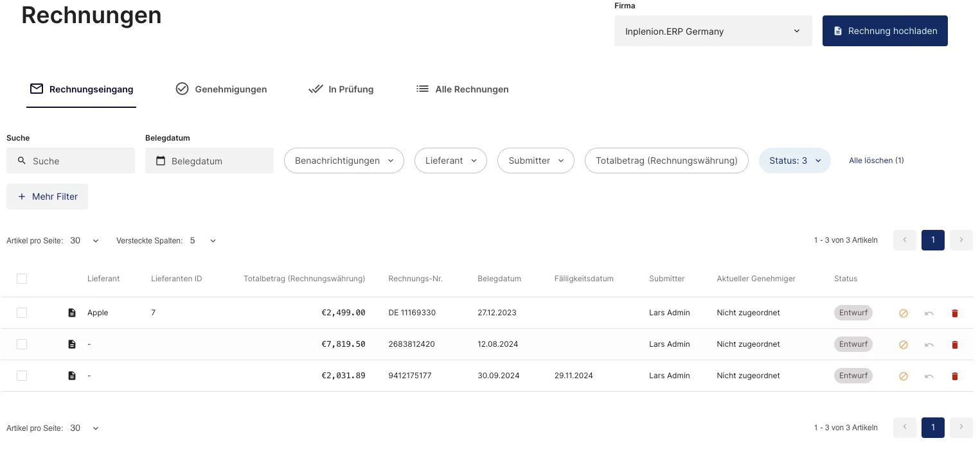Click the undo arrow icon for invoice 9412175177

929,376
